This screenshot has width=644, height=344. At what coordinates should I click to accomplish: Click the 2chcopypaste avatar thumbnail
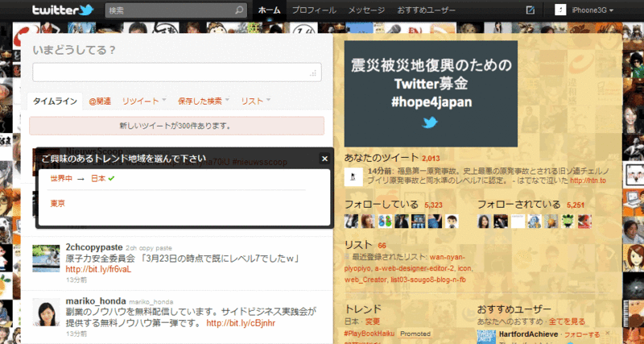[x=46, y=258]
